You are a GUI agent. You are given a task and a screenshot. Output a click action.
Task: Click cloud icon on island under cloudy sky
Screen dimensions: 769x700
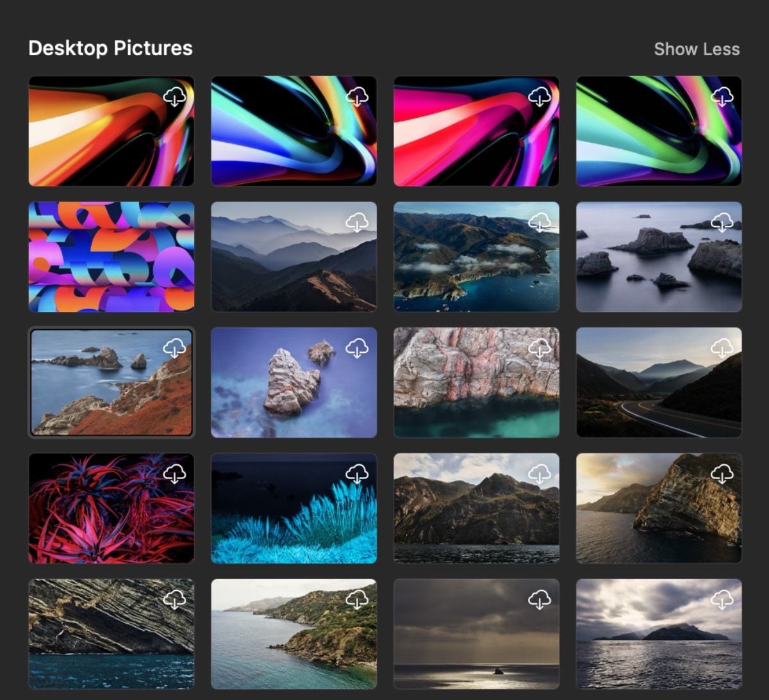(x=722, y=599)
